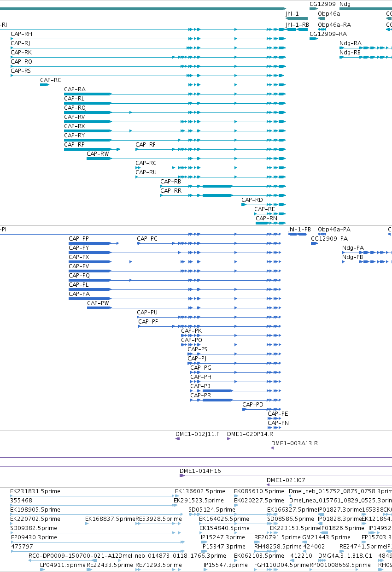The width and height of the screenshot is (392, 572).
Task: Select the CAP-RH transcript label
Action: coord(21,34)
